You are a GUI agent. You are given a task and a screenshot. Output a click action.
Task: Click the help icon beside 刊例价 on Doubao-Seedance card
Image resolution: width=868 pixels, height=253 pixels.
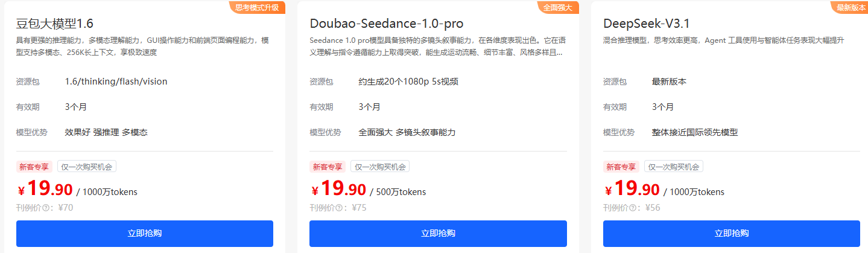pos(338,208)
